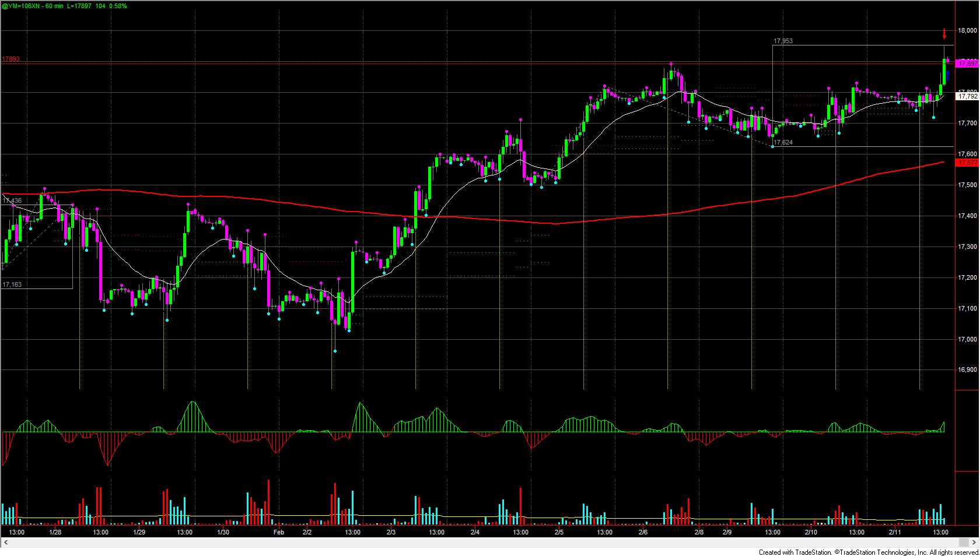Viewport: 980px width, 556px height.
Task: Click the 17,400 price axis label
Action: click(968, 216)
